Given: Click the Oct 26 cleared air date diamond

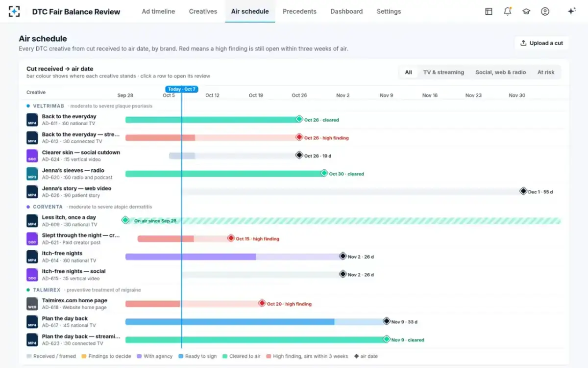Looking at the screenshot, I should 299,119.
